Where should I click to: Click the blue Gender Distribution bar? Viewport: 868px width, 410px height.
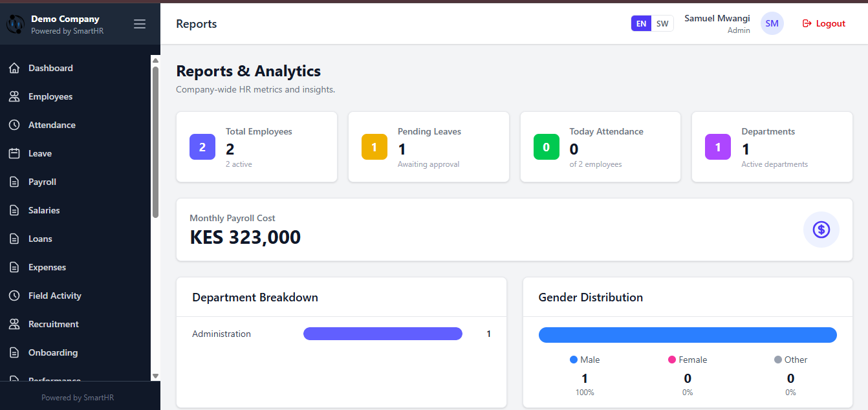(687, 334)
